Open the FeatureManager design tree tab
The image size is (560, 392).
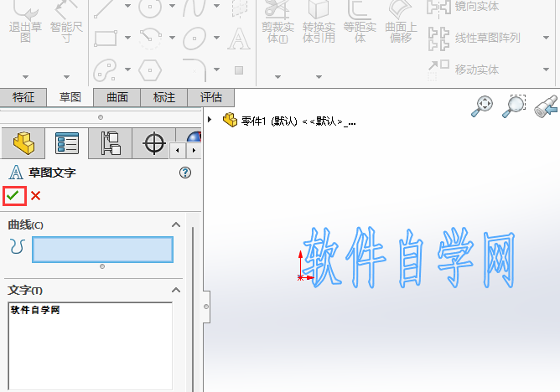click(x=23, y=143)
